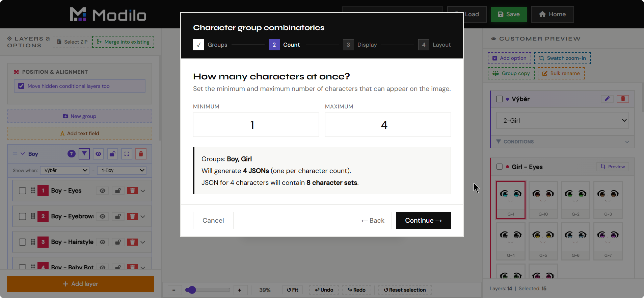
Task: Click the lock icon on Boy – Hairstyle
Action: (x=118, y=242)
